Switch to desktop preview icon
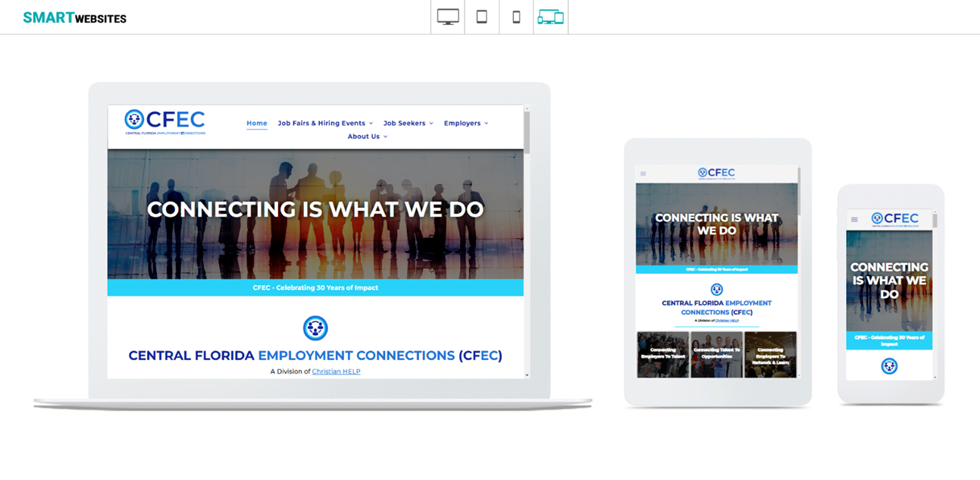 click(x=448, y=17)
